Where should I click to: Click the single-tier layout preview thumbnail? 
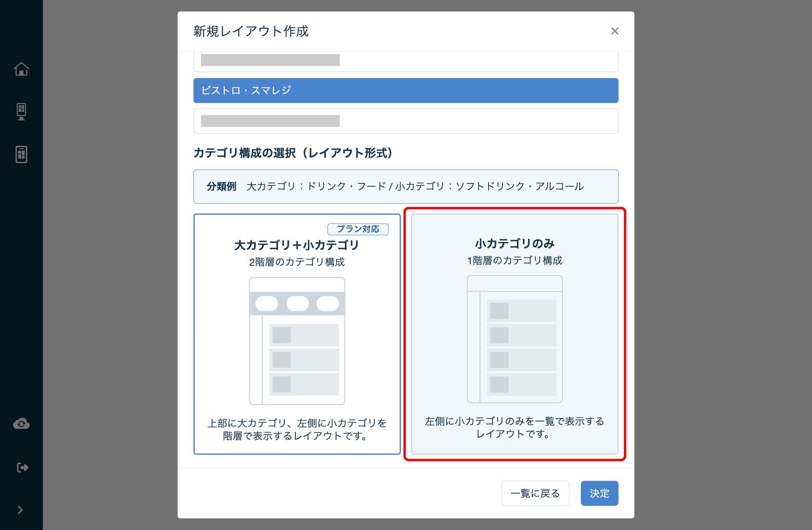tap(515, 339)
